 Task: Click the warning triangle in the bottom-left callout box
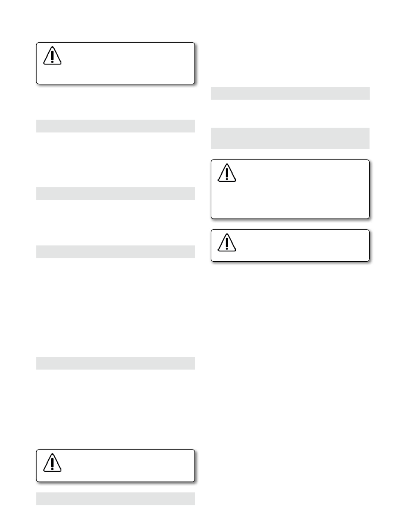tap(52, 462)
